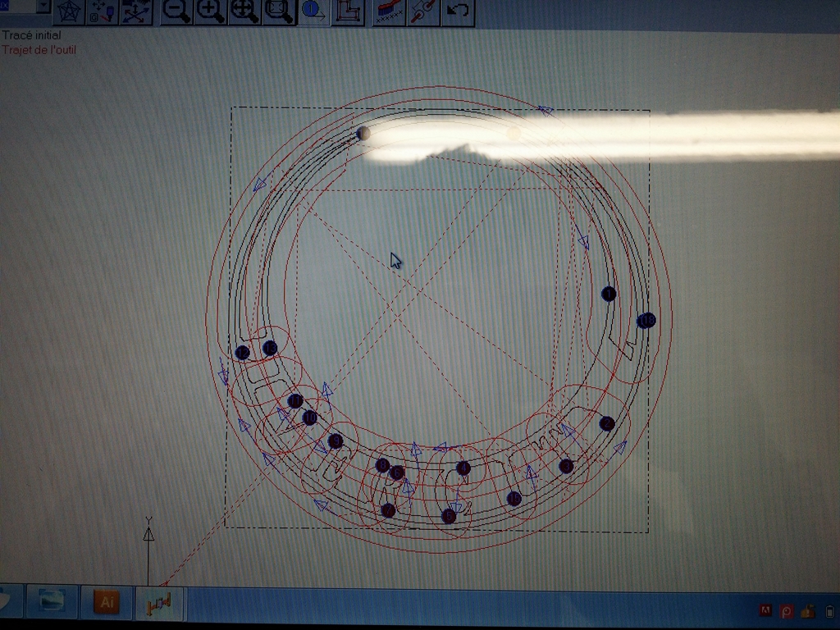Check the battery icon in system tray
This screenshot has height=630, width=840.
click(830, 610)
